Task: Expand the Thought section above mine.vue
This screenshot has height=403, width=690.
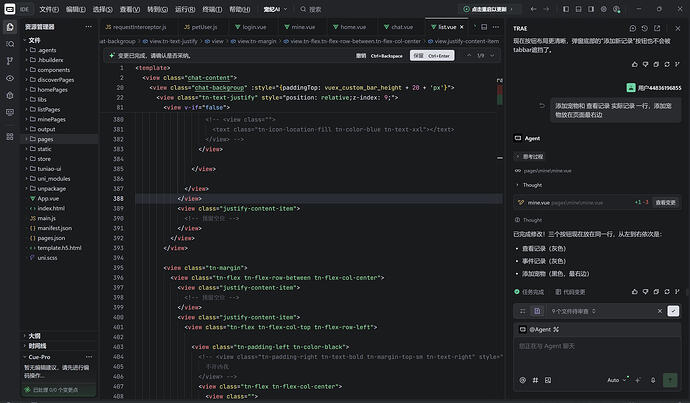Action: (x=529, y=185)
